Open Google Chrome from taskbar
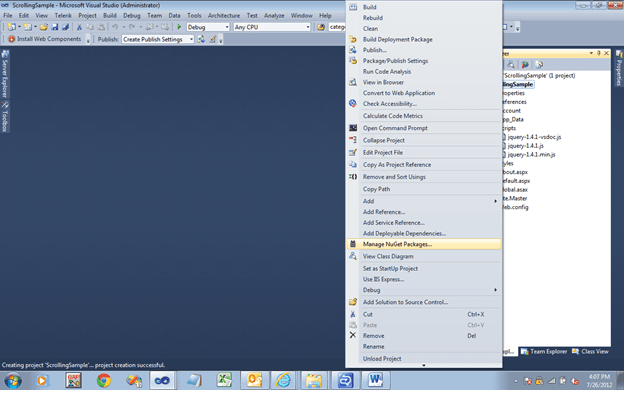The height and width of the screenshot is (400, 626). click(x=104, y=380)
